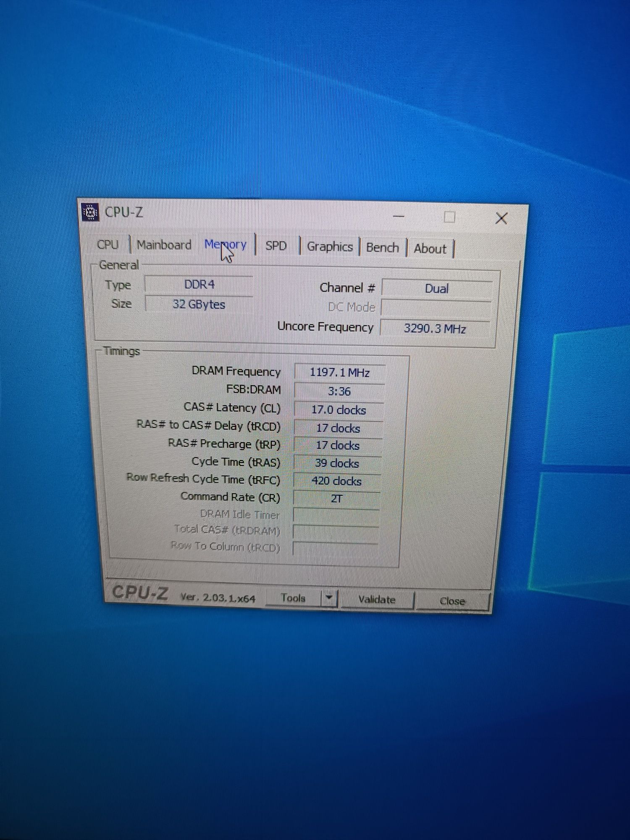This screenshot has width=630, height=840.
Task: Click the CAS# Latency (CL) label
Action: (x=232, y=407)
